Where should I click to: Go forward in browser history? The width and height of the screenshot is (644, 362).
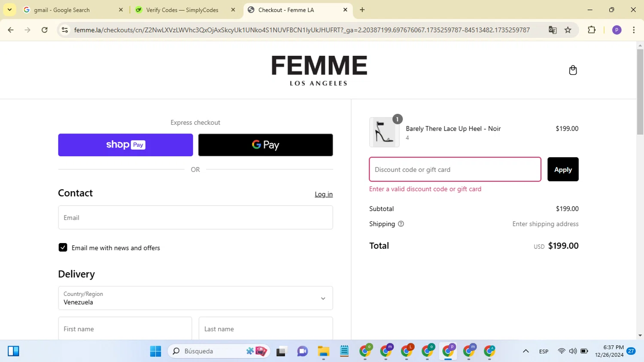coord(27,30)
